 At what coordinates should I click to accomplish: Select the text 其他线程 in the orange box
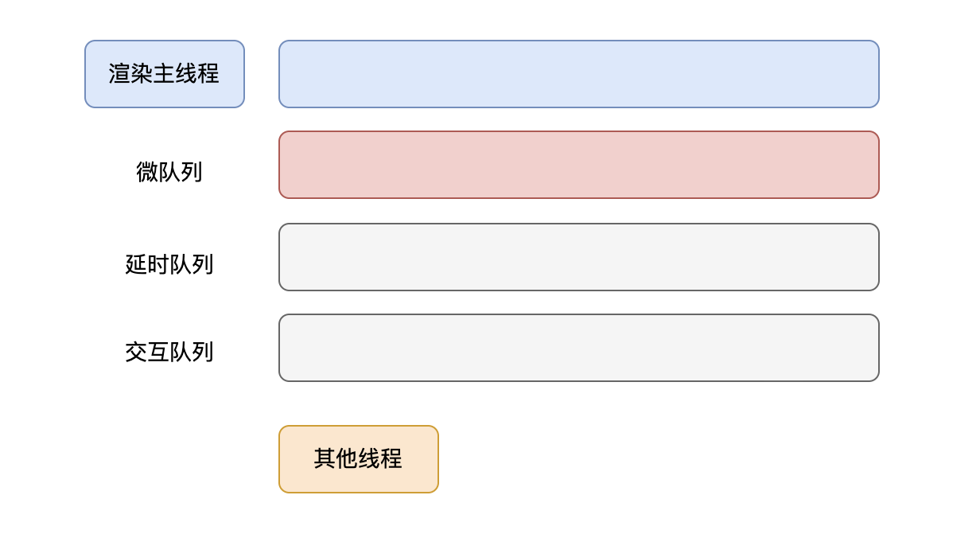pyautogui.click(x=358, y=459)
